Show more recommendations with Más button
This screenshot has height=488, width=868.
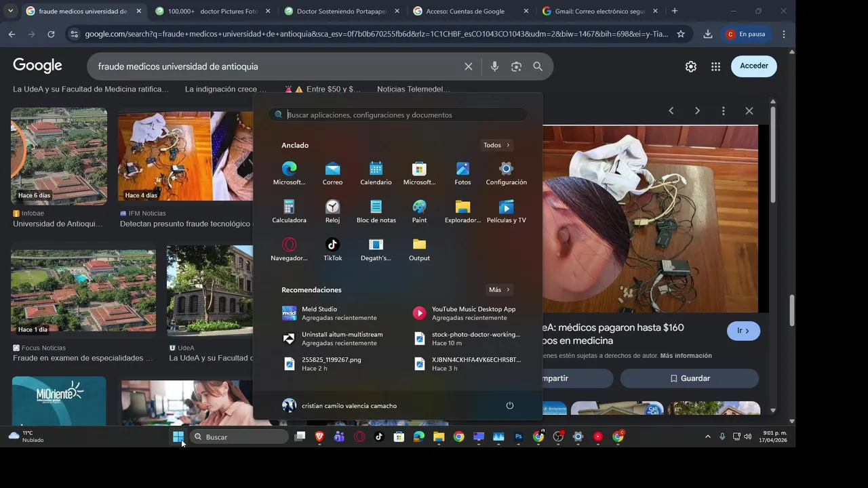click(x=499, y=289)
